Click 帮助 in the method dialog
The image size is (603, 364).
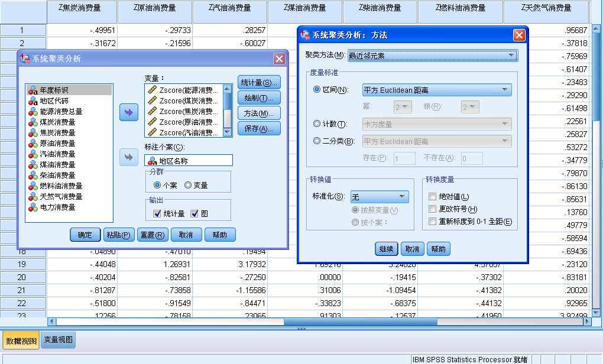439,249
